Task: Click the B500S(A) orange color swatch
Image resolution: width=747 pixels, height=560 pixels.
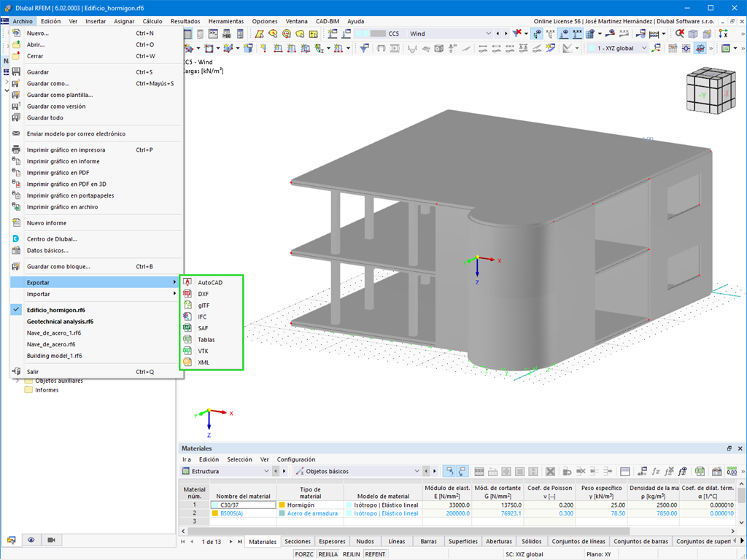Action: [215, 513]
